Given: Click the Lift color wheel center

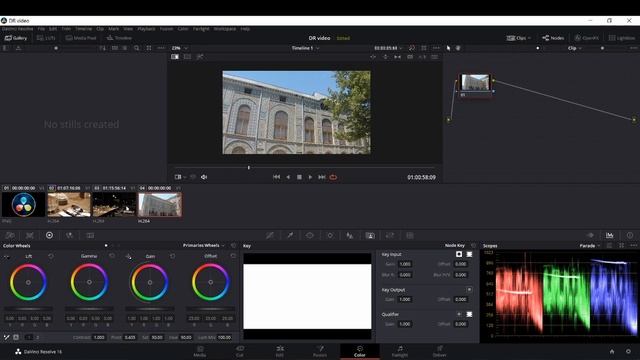Looking at the screenshot, I should (x=28, y=282).
